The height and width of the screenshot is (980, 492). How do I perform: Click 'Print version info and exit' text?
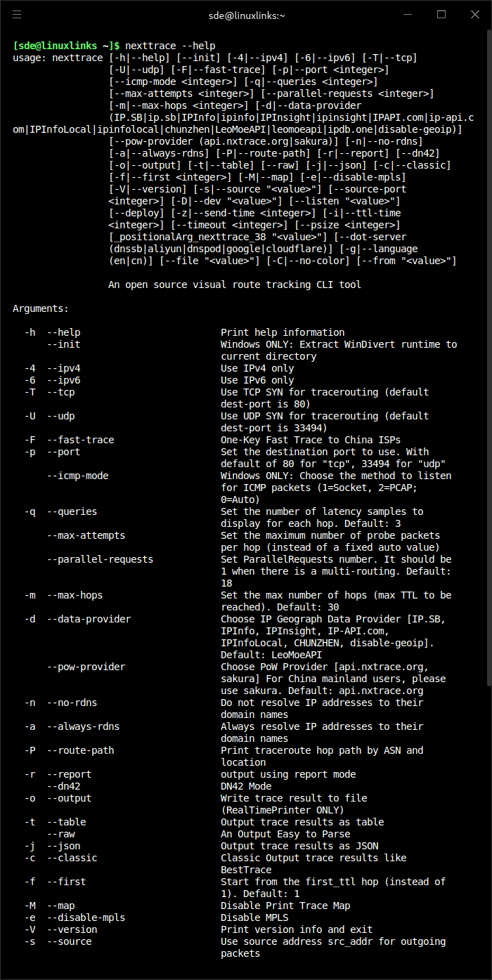click(x=297, y=929)
